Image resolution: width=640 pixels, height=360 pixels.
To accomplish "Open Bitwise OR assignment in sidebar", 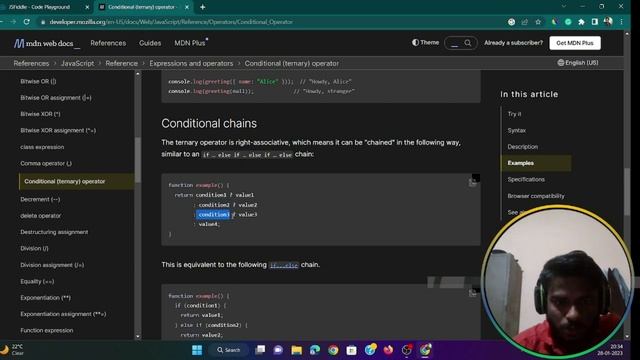I will [x=56, y=98].
